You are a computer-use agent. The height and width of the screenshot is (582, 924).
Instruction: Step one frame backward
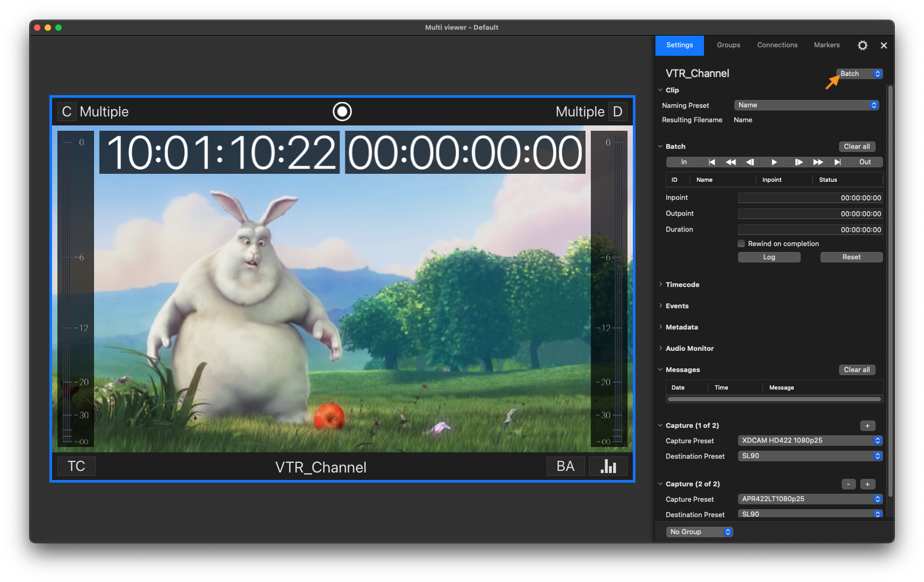(x=750, y=162)
